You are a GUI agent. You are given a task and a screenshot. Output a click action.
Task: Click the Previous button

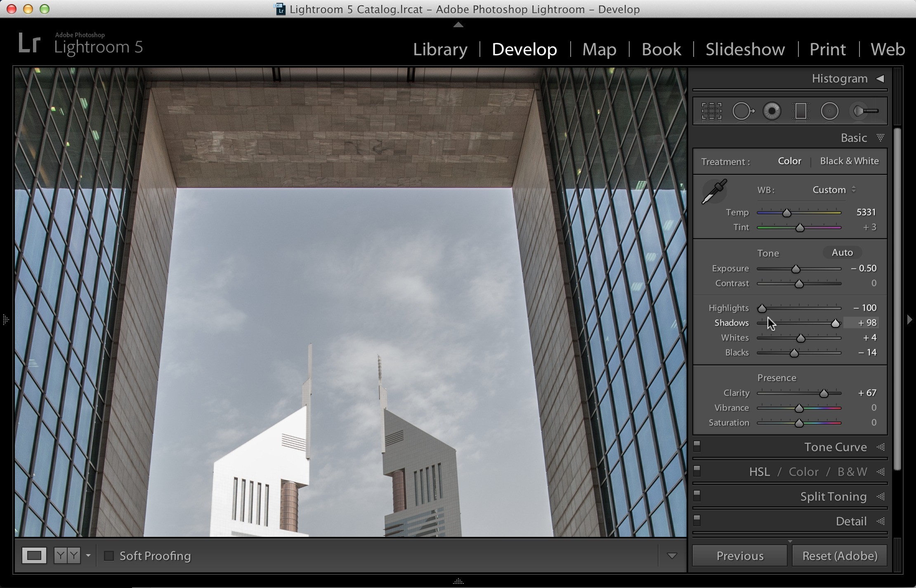[x=740, y=556]
